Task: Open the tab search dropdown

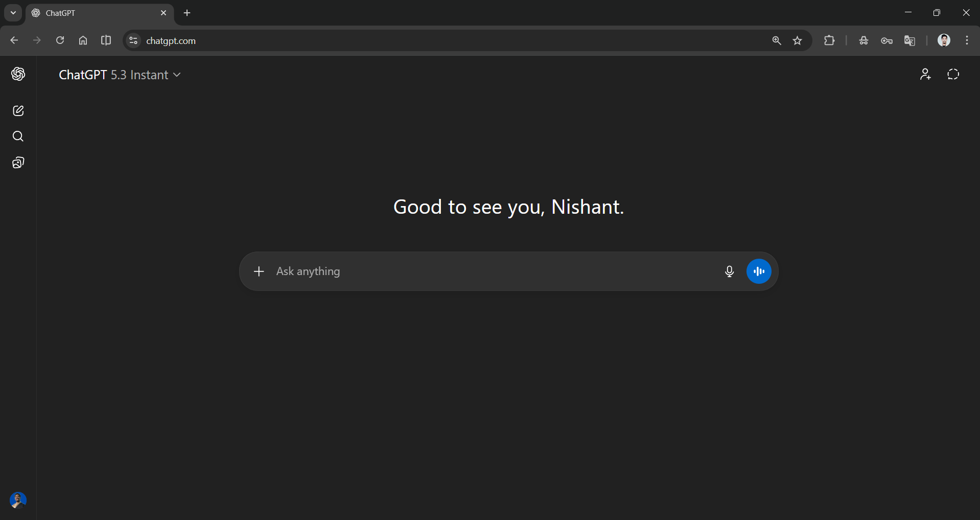Action: point(13,13)
